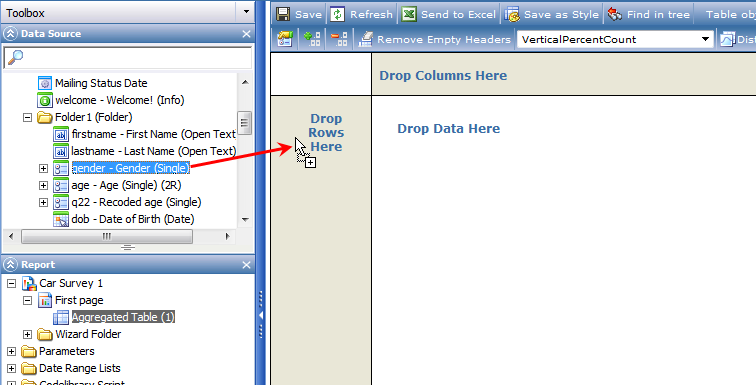The width and height of the screenshot is (756, 385).
Task: Collapse the Data Source panel chevron
Action: (10, 34)
